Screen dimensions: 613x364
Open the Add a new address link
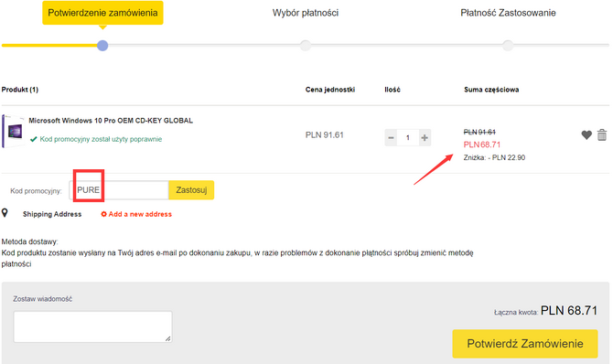tap(140, 214)
